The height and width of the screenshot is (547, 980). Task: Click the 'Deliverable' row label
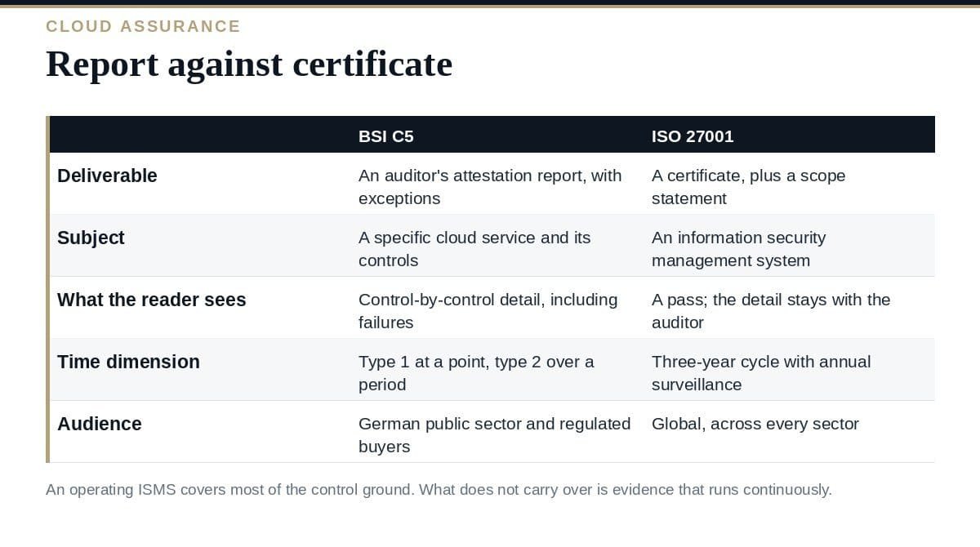click(x=107, y=176)
